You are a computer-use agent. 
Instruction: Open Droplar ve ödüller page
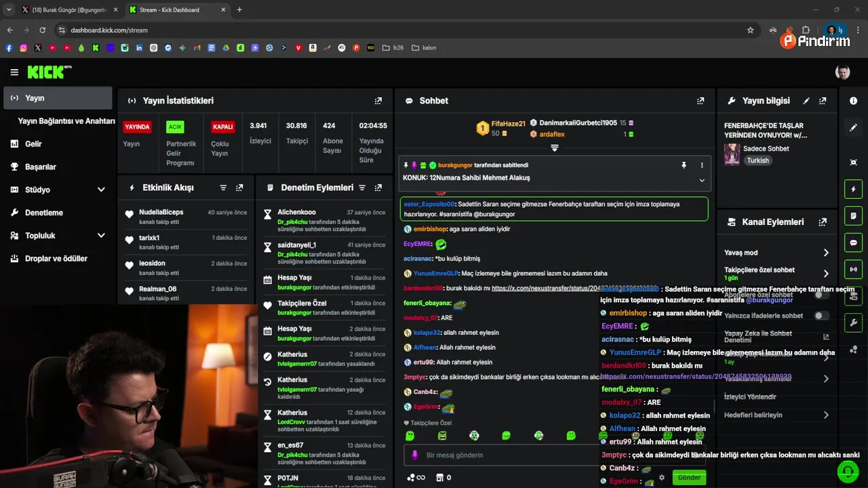pyautogui.click(x=58, y=258)
